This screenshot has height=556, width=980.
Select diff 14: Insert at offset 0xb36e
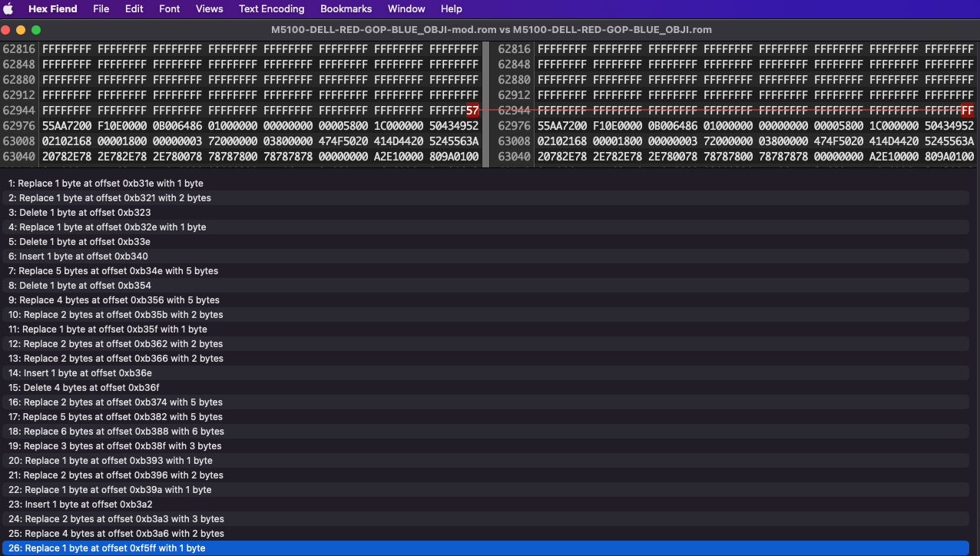point(485,373)
